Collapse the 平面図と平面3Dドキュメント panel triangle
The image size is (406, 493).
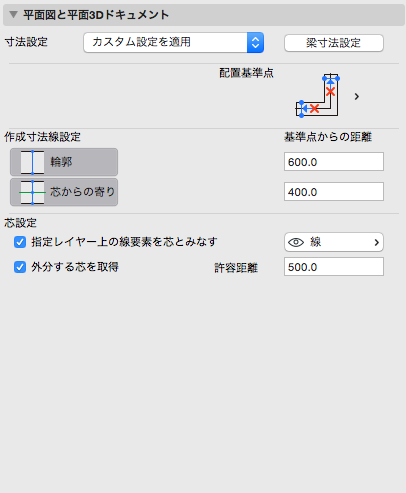(x=13, y=15)
